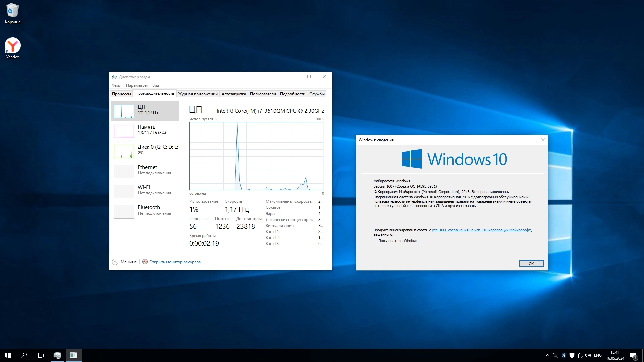The image size is (644, 362).
Task: Click the Task Manager taskbar icon
Action: [x=57, y=355]
